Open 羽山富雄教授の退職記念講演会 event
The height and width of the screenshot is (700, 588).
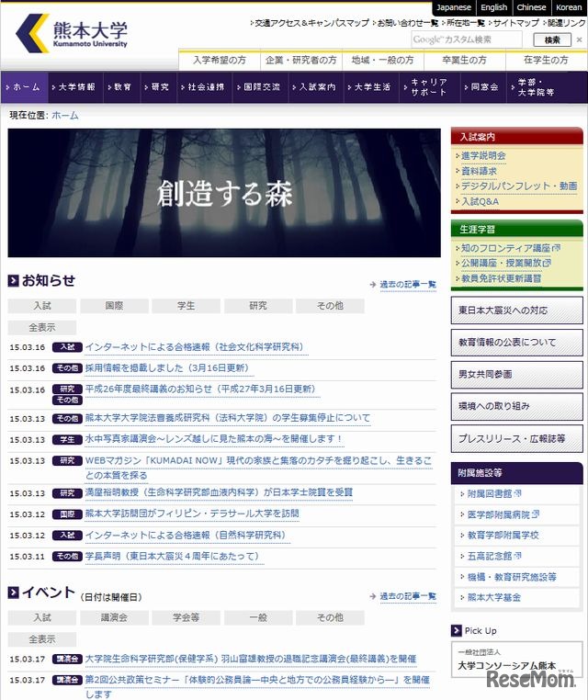(251, 659)
